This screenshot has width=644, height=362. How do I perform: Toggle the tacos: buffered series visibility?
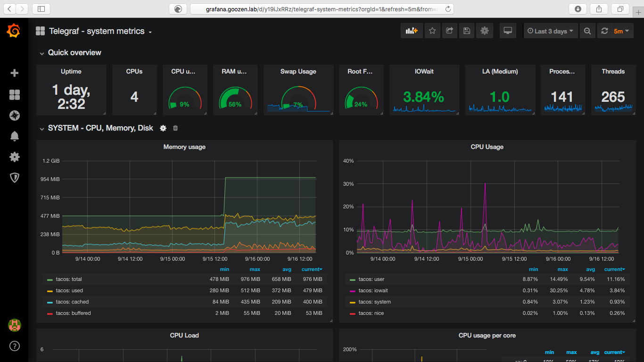(73, 313)
